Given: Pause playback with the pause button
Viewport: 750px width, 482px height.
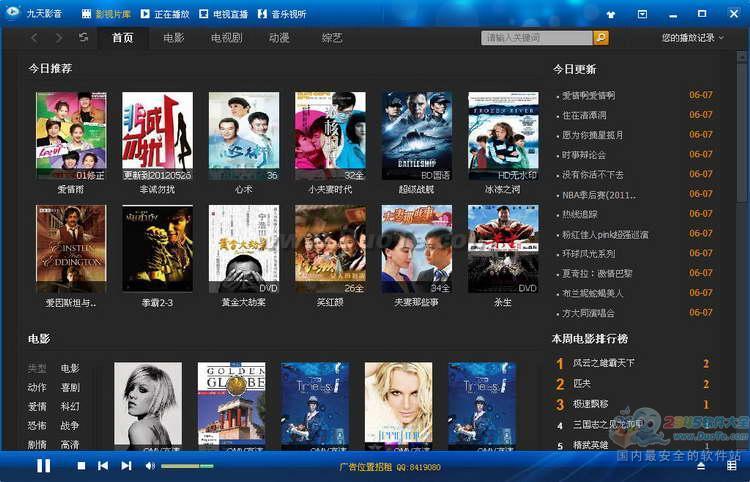Looking at the screenshot, I should (x=44, y=465).
